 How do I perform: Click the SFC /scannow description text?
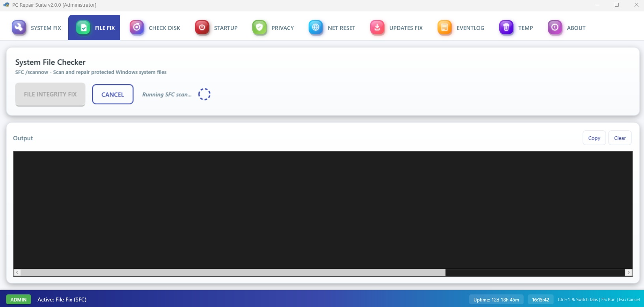(91, 72)
